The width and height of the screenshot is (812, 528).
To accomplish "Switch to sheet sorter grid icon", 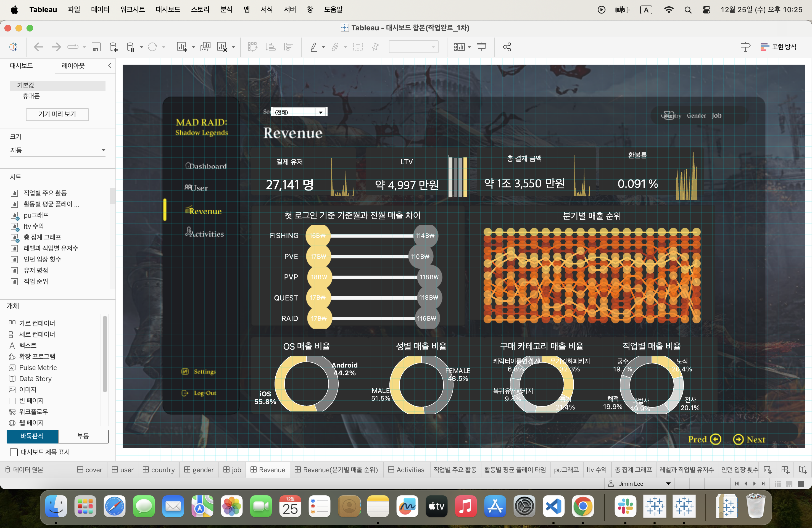I will click(778, 484).
